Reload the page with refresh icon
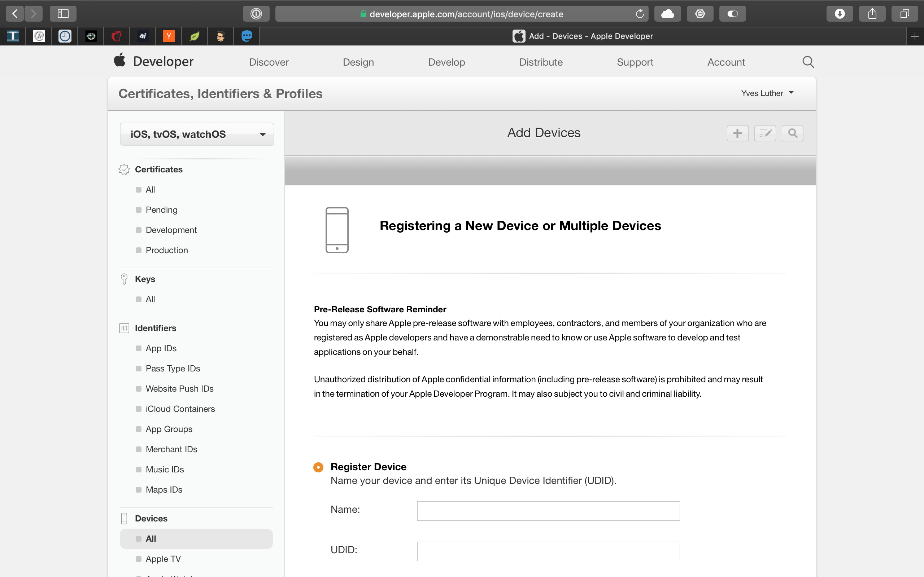 tap(640, 14)
